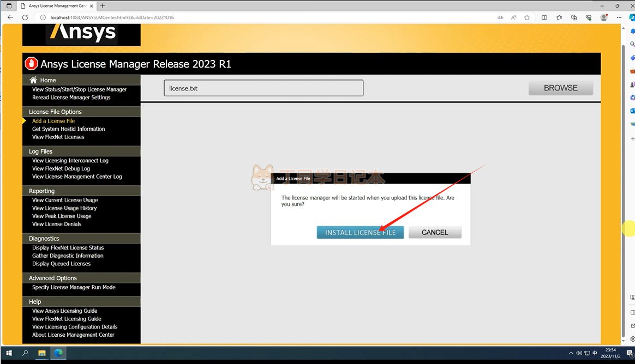Select Gather Diagnostic Information
The width and height of the screenshot is (635, 364).
pyautogui.click(x=68, y=256)
